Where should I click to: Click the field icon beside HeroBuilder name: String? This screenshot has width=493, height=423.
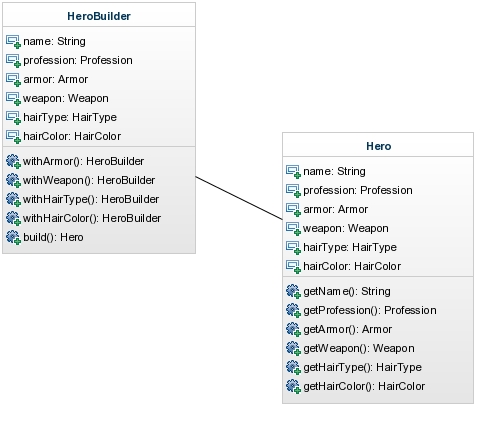click(x=13, y=42)
